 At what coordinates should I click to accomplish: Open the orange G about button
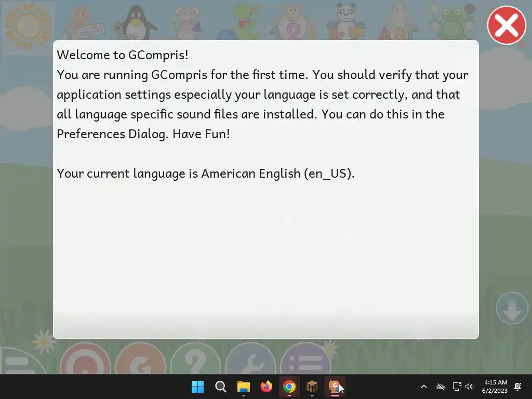click(x=140, y=358)
